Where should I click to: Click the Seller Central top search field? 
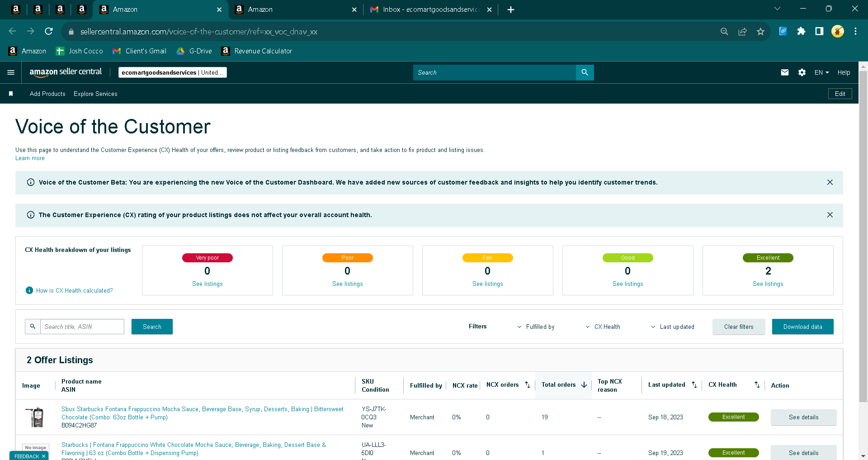point(495,72)
